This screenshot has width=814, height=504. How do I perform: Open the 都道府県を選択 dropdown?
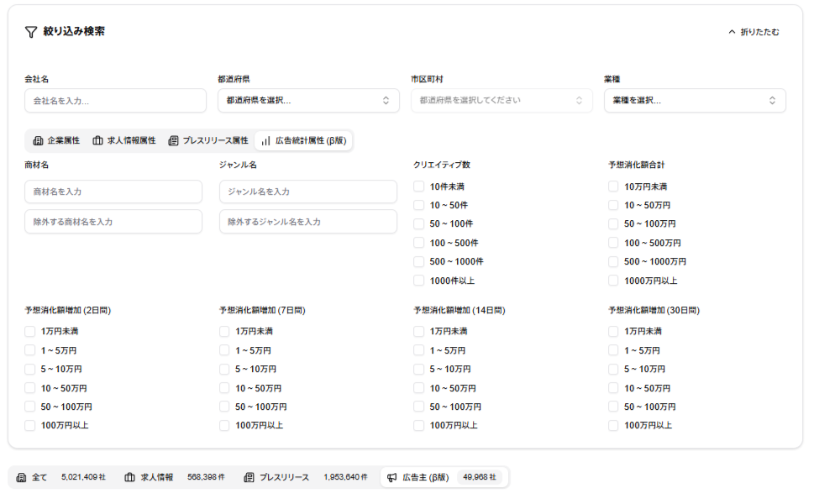coord(308,101)
